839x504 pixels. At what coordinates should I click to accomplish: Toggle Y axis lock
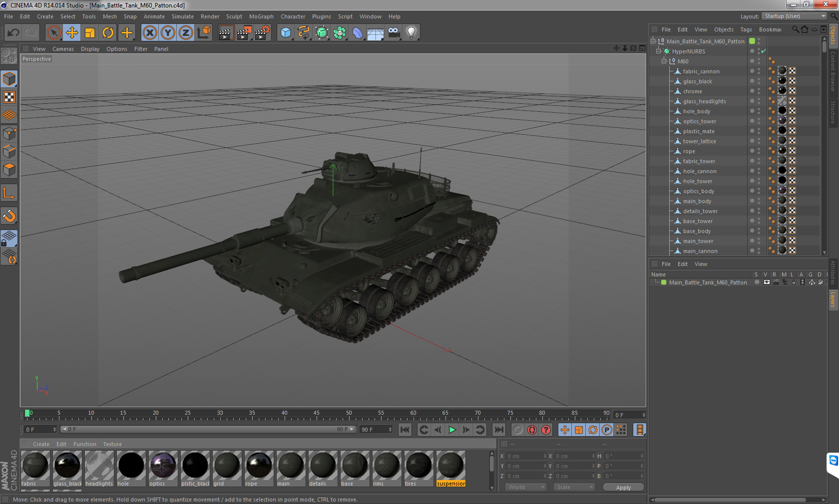[x=168, y=33]
